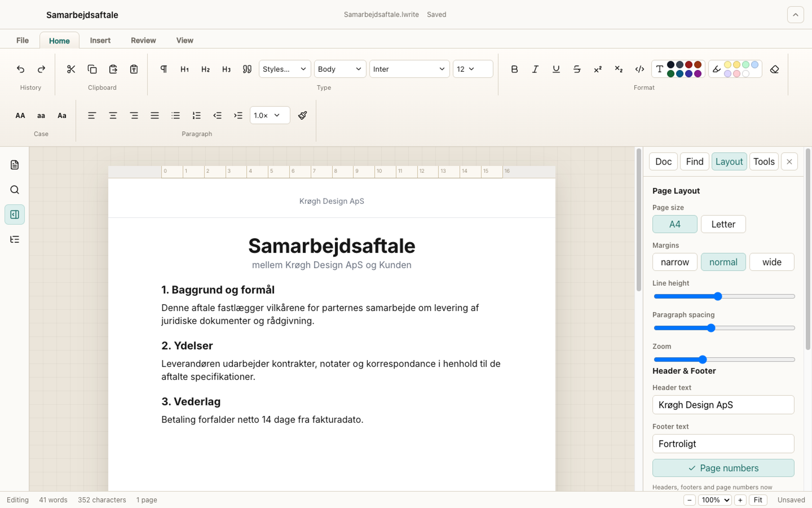Zoom out with minus button
Viewport: 812px width, 508px height.
coord(689,500)
